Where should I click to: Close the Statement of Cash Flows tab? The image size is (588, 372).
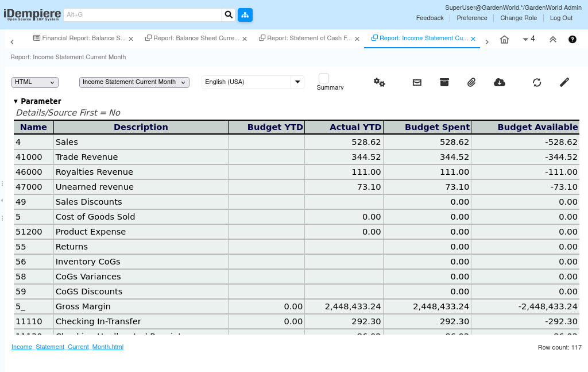pyautogui.click(x=357, y=39)
